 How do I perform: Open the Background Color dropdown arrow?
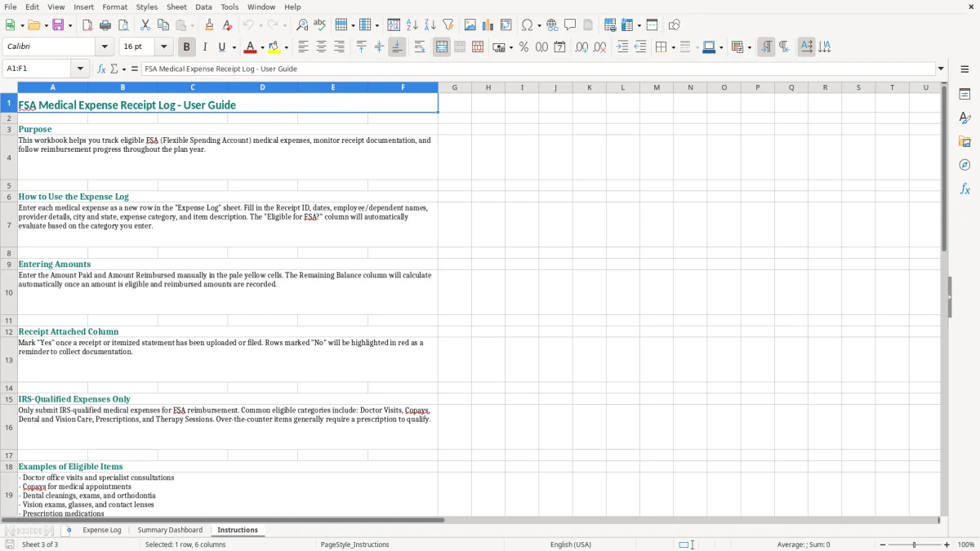pos(286,47)
